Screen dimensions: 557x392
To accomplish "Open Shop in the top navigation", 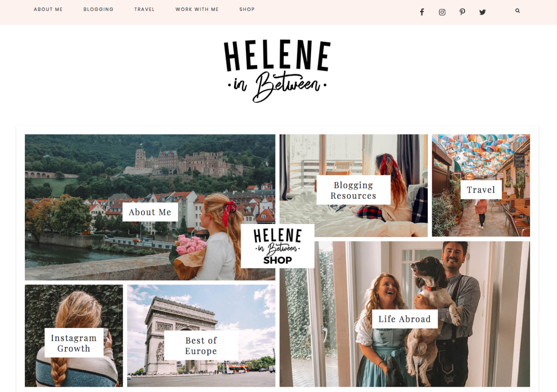I will click(x=247, y=10).
